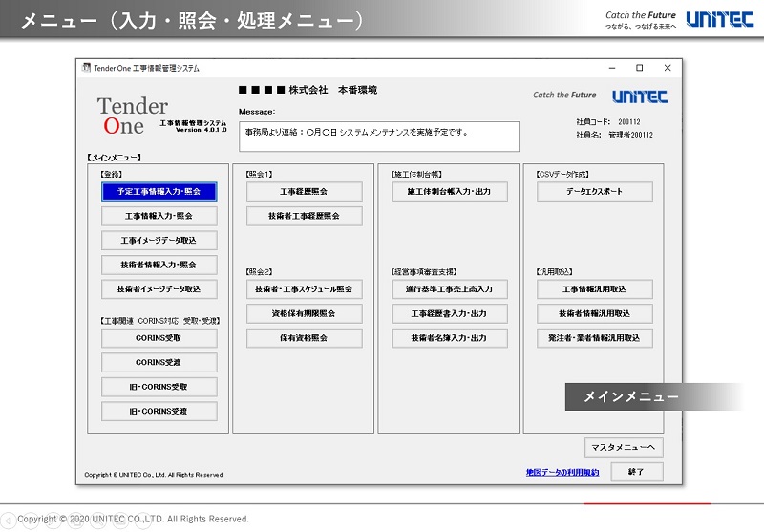Click the 工事情報入力・照会 button
The height and width of the screenshot is (532, 764).
pos(159,216)
